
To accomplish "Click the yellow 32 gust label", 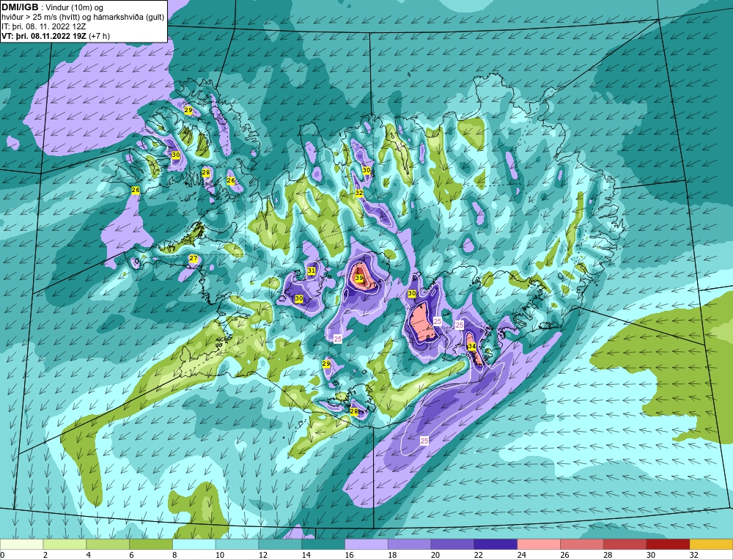I will pyautogui.click(x=359, y=193).
